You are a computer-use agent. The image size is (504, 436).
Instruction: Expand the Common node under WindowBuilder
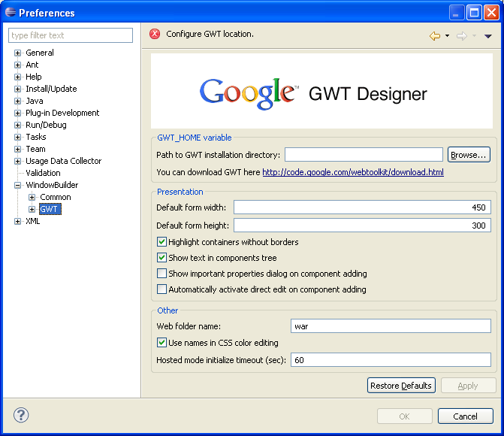point(32,197)
